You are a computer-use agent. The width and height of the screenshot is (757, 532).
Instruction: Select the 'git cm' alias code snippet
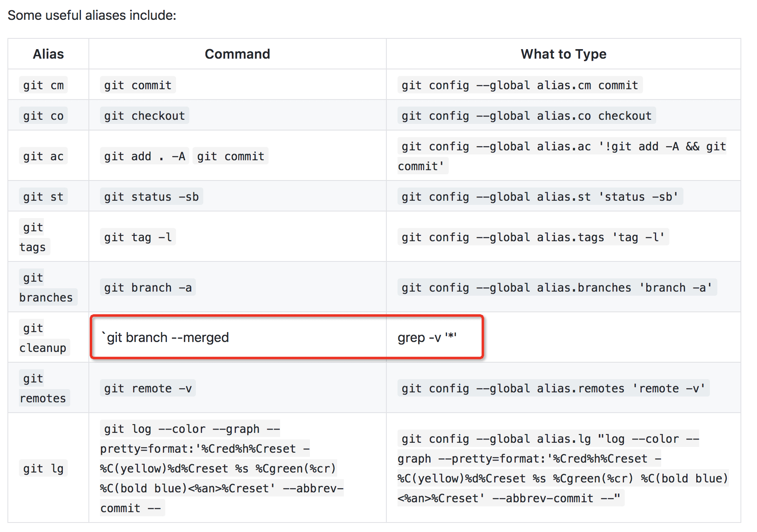[43, 85]
